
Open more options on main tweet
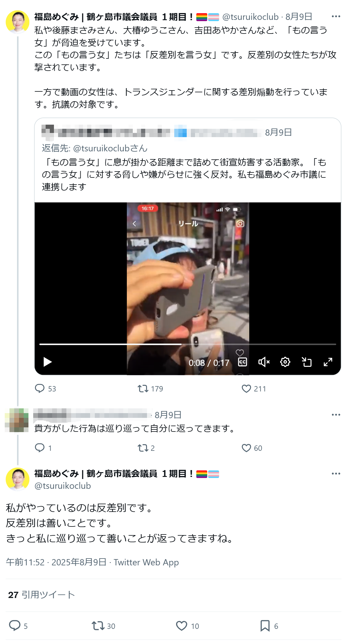(336, 474)
